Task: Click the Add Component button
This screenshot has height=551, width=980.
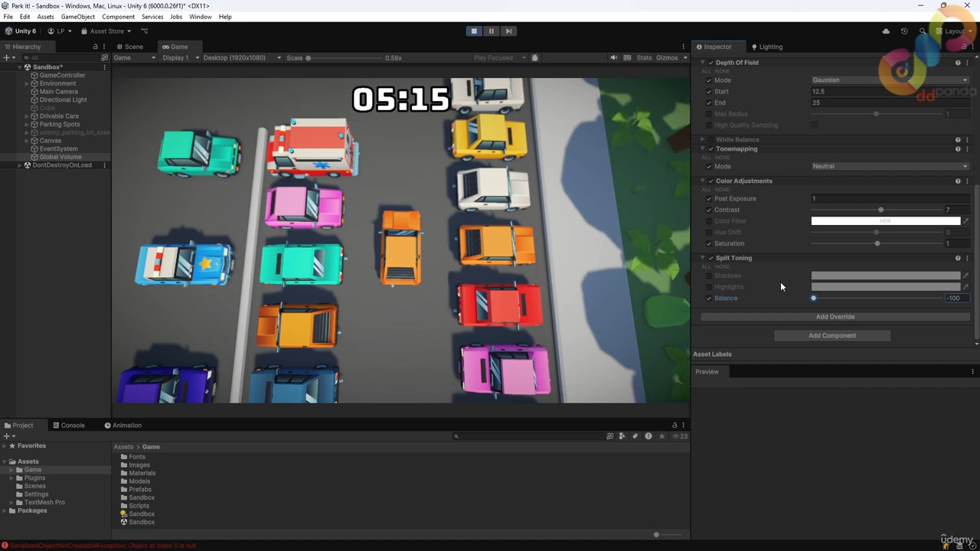Action: (832, 336)
